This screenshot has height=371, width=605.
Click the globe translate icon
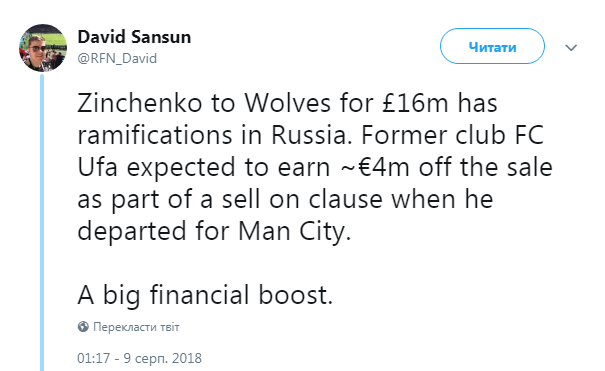tap(83, 327)
